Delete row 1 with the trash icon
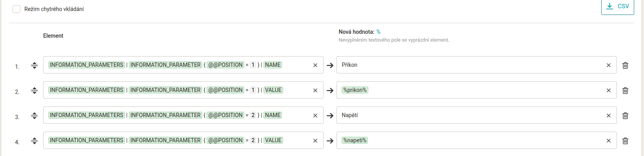644x156 pixels. coord(625,65)
